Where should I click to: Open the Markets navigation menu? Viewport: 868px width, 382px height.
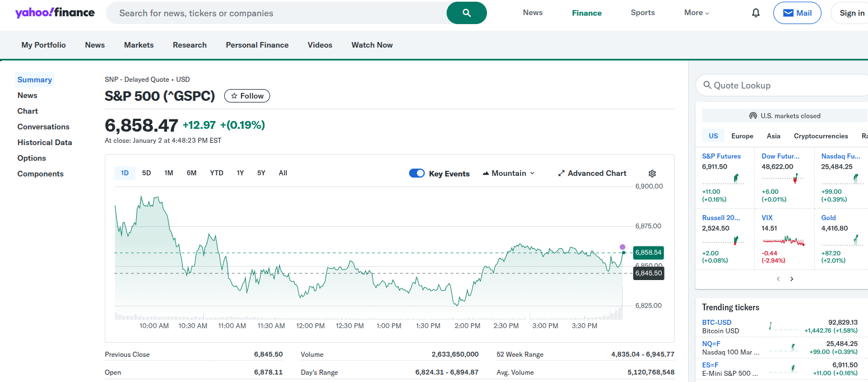[x=138, y=45]
